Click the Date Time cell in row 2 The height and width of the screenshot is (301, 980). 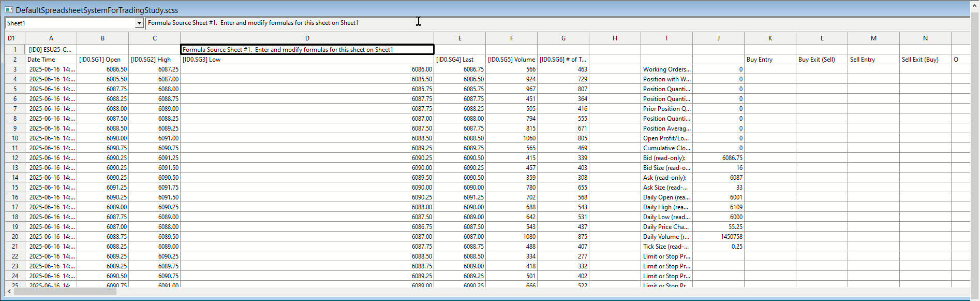51,60
